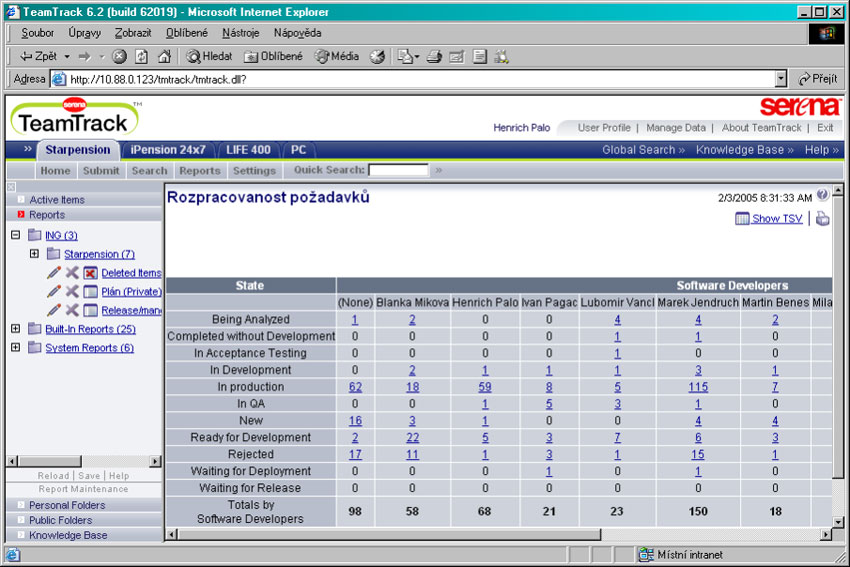This screenshot has height=567, width=850.
Task: Open the Média toolbar button
Action: pyautogui.click(x=337, y=56)
